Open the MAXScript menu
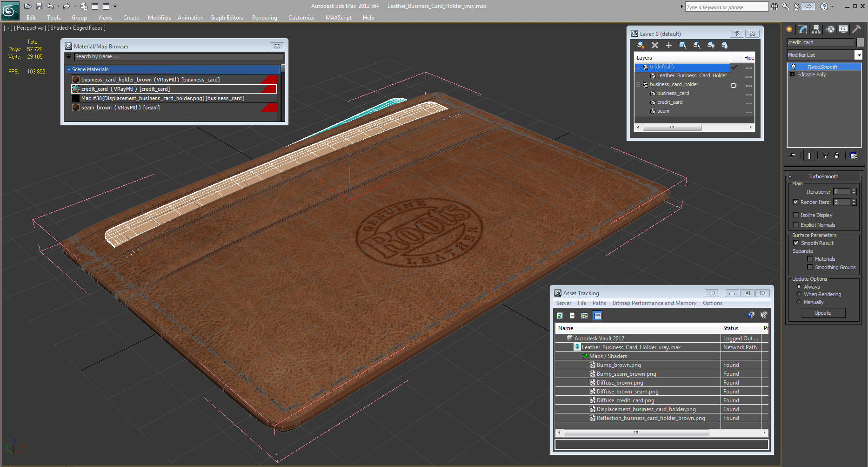 click(x=339, y=18)
